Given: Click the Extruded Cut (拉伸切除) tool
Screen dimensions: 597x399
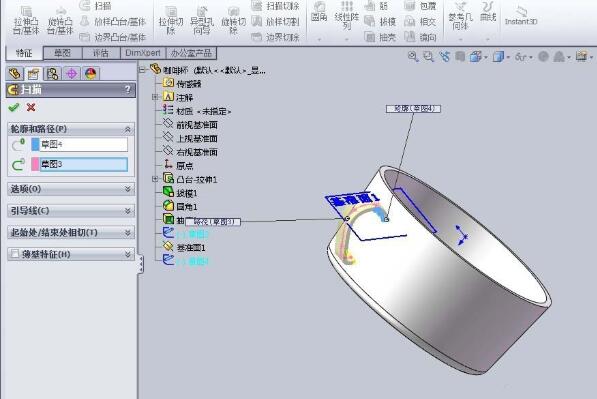Looking at the screenshot, I should [171, 21].
